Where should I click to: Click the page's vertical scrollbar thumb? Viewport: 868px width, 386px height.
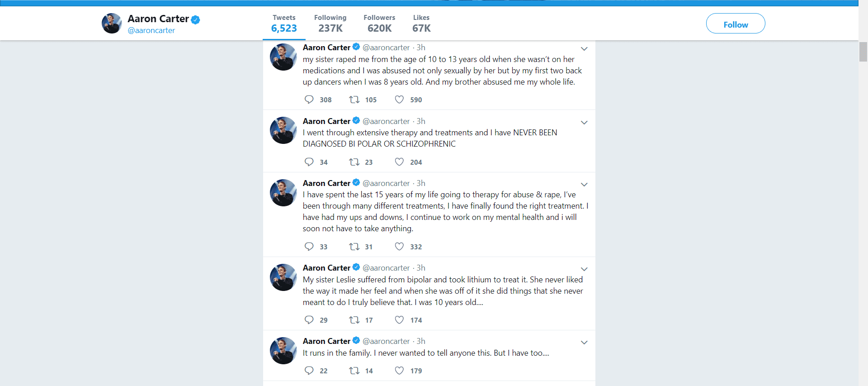click(863, 52)
